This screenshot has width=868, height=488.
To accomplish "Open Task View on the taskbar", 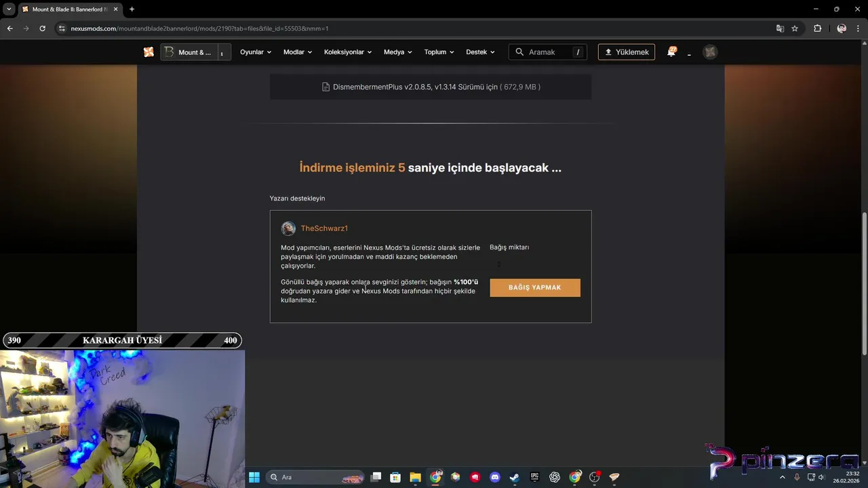I will coord(376,477).
